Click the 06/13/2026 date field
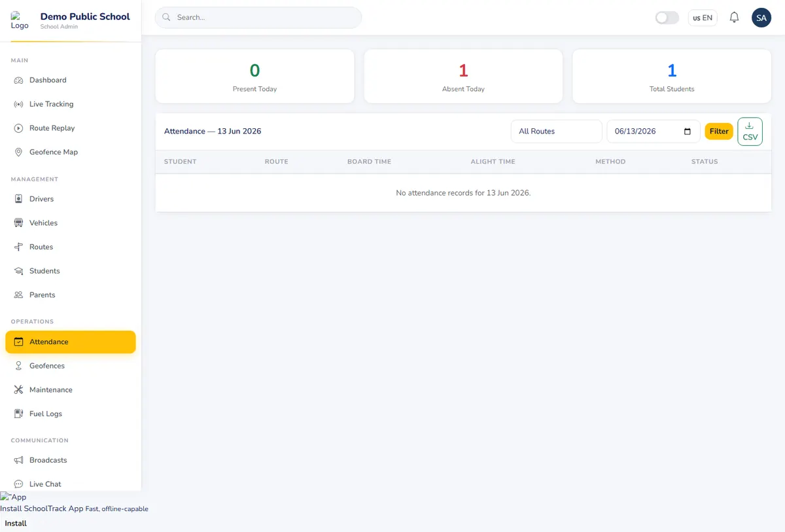 point(654,132)
